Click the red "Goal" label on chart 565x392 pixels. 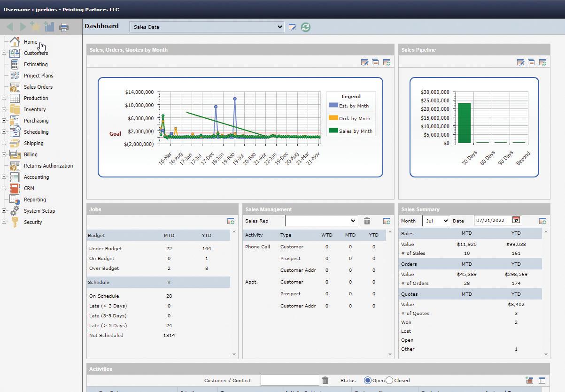115,134
